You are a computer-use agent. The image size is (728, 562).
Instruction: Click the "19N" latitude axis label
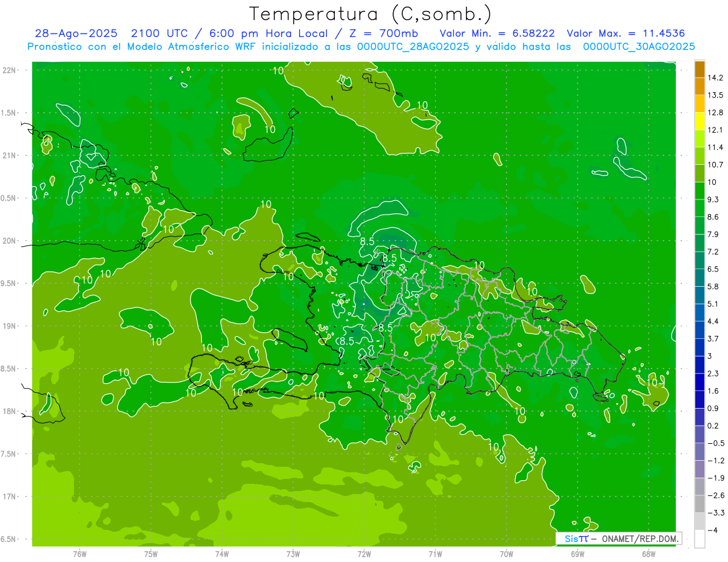tap(8, 326)
